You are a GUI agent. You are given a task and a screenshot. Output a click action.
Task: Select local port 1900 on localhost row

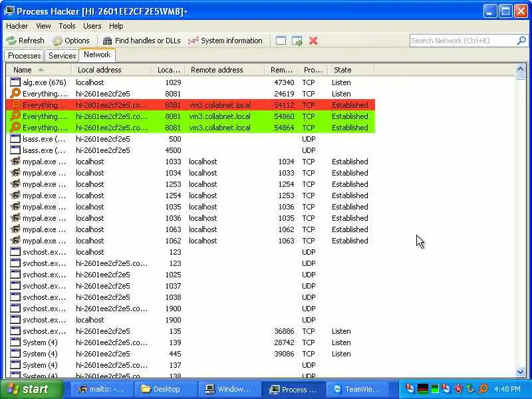pyautogui.click(x=173, y=320)
